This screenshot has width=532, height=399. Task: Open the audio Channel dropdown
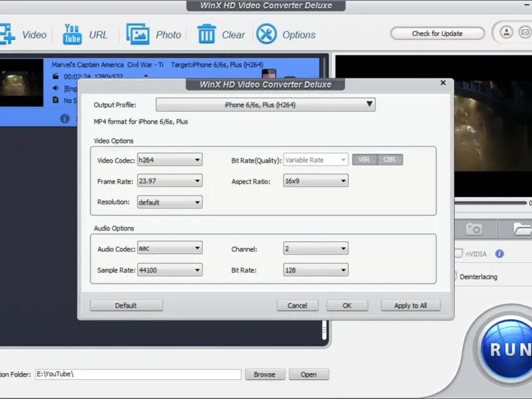[x=315, y=249]
